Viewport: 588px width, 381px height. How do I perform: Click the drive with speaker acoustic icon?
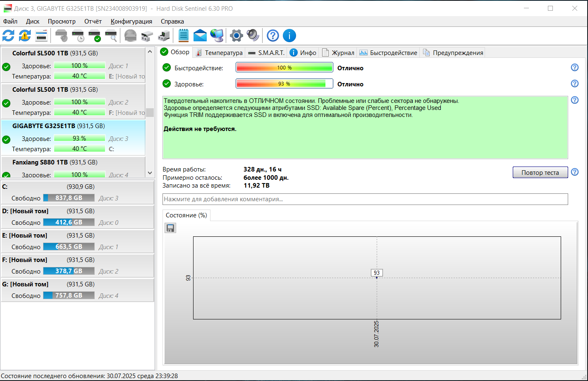(x=62, y=36)
